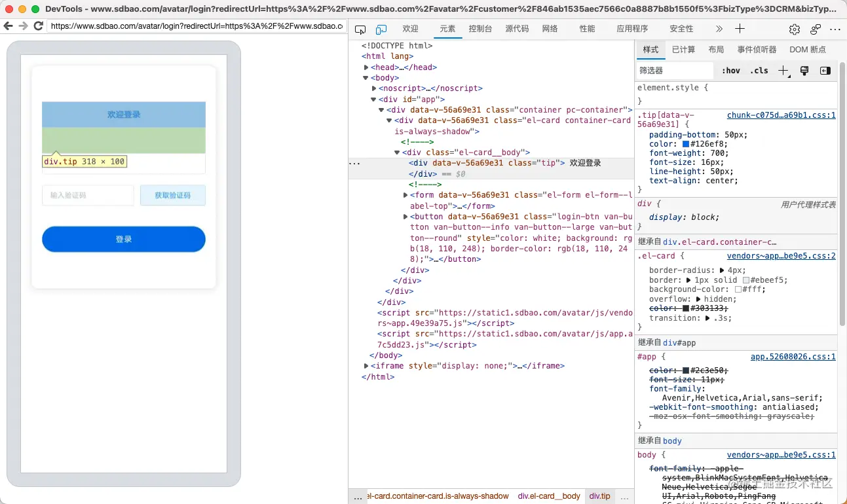Open chunk-c075d…a69b1.css:1 source link

pos(781,115)
